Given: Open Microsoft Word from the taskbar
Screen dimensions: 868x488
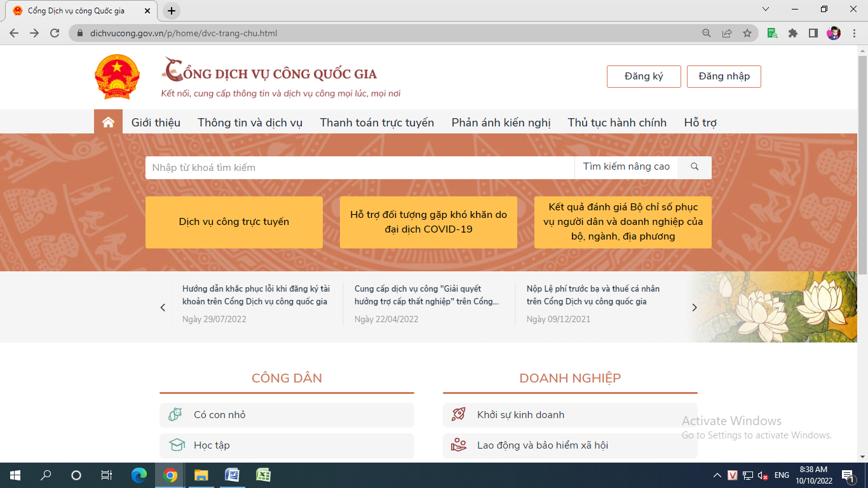Looking at the screenshot, I should [232, 475].
